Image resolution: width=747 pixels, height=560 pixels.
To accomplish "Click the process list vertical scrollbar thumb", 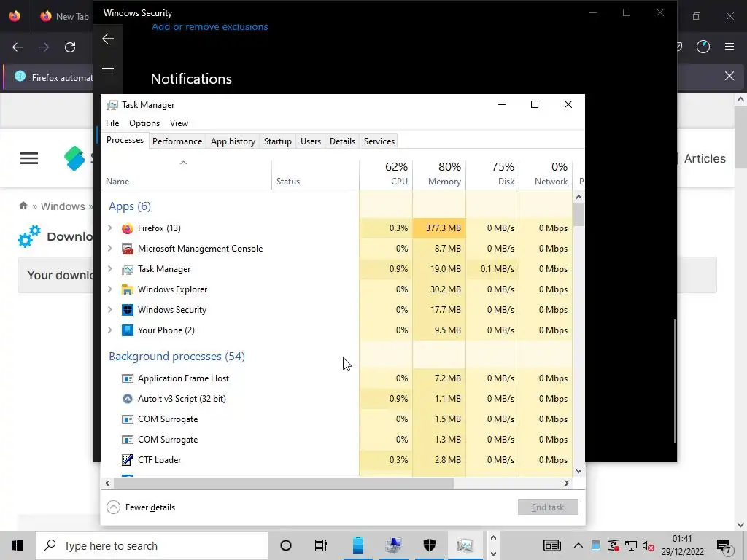I will tap(578, 214).
